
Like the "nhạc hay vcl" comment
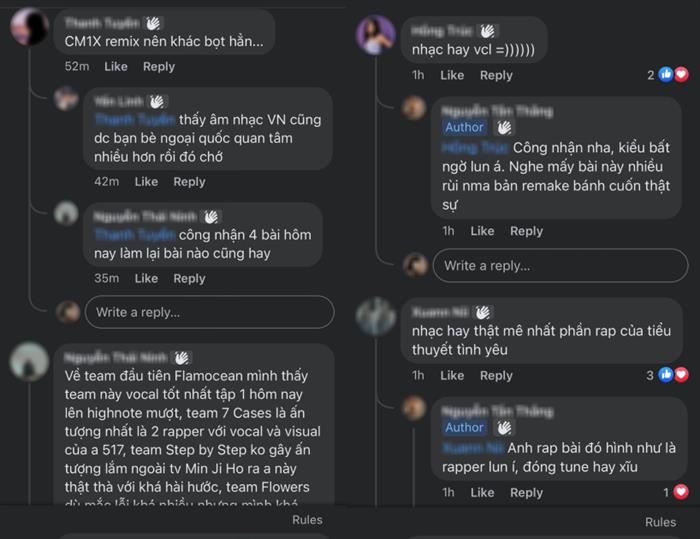(x=452, y=75)
